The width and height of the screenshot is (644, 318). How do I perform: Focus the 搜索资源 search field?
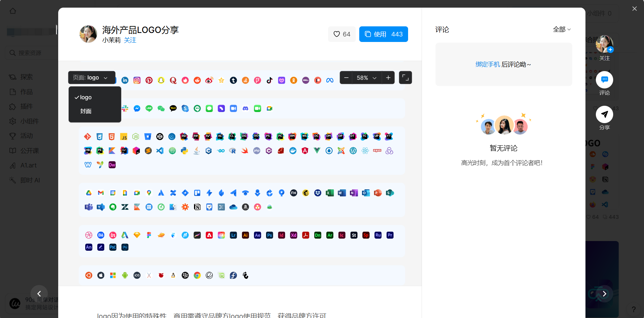[31, 53]
